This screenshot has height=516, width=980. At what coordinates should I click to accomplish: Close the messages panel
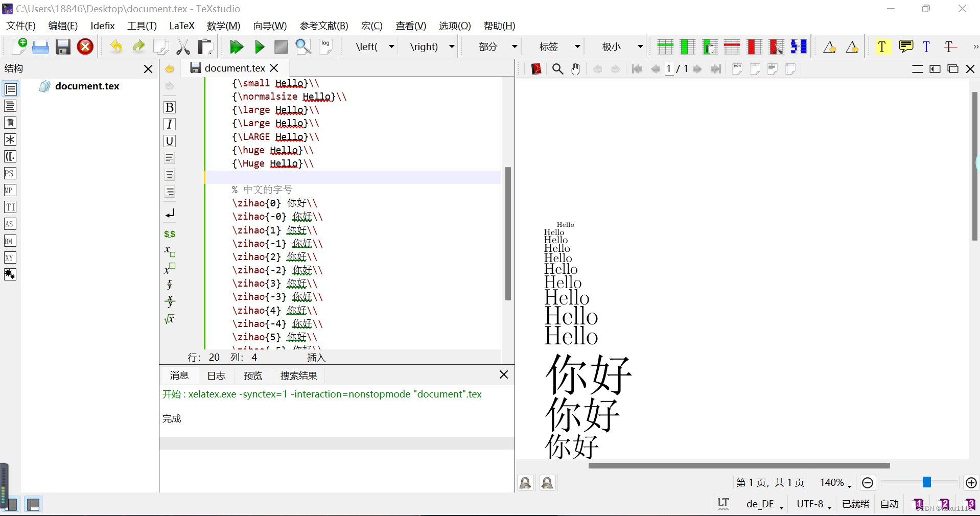(x=503, y=375)
